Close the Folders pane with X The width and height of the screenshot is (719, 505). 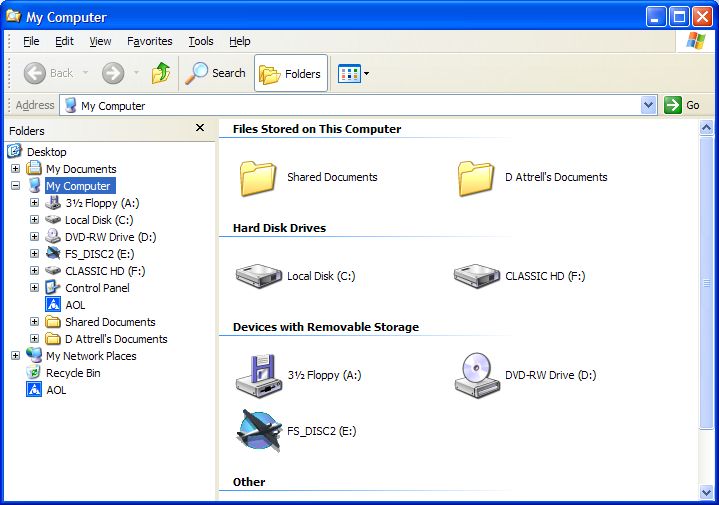[x=200, y=129]
